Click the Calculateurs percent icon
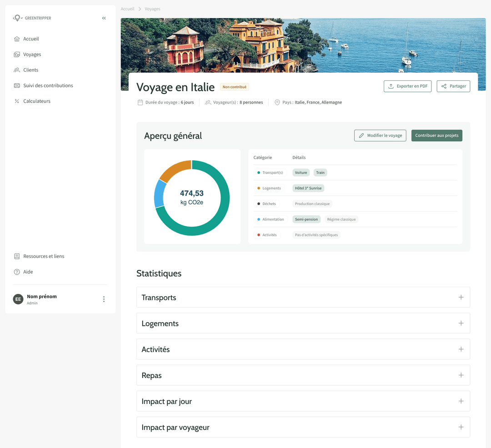491x448 pixels. point(17,101)
